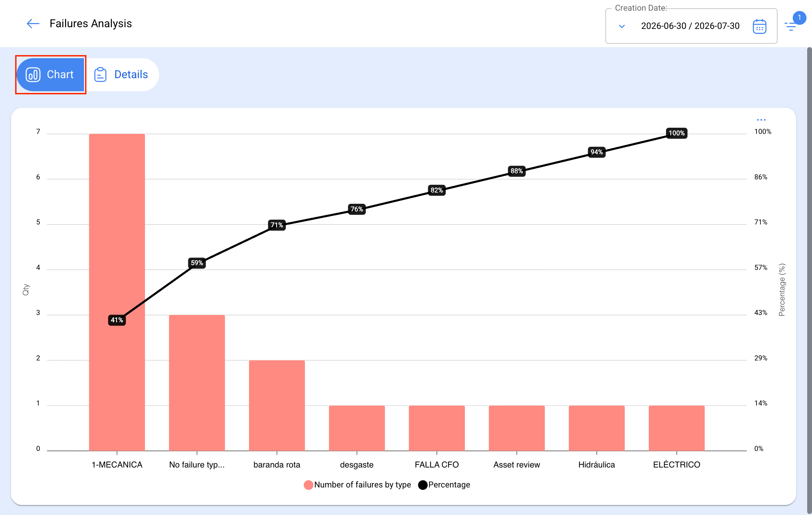Click the ELÉCTRICO bar

point(677,428)
